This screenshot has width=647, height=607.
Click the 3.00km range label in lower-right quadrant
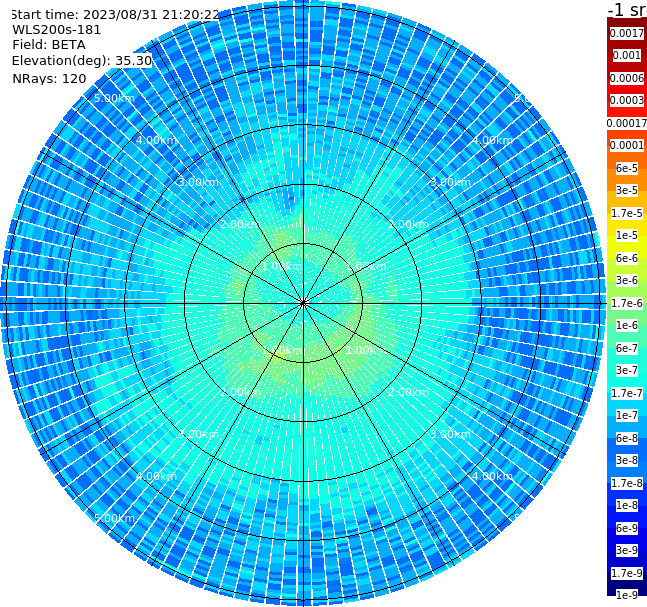tap(450, 434)
